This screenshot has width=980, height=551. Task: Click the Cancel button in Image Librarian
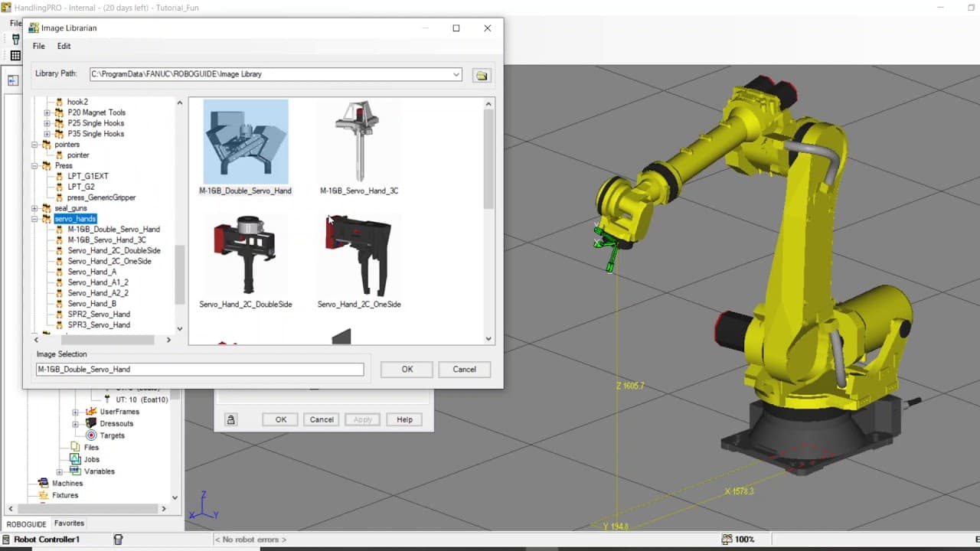464,369
